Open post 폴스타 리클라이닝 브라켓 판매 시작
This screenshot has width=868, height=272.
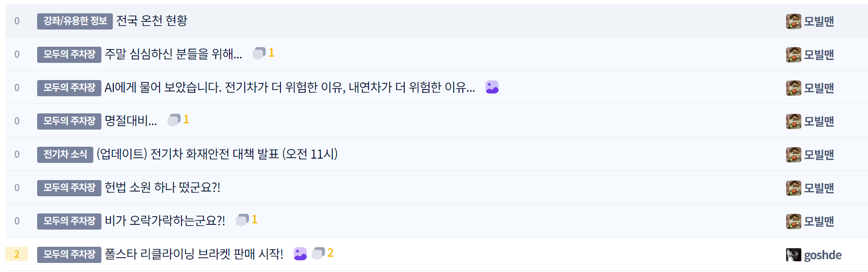tap(194, 254)
